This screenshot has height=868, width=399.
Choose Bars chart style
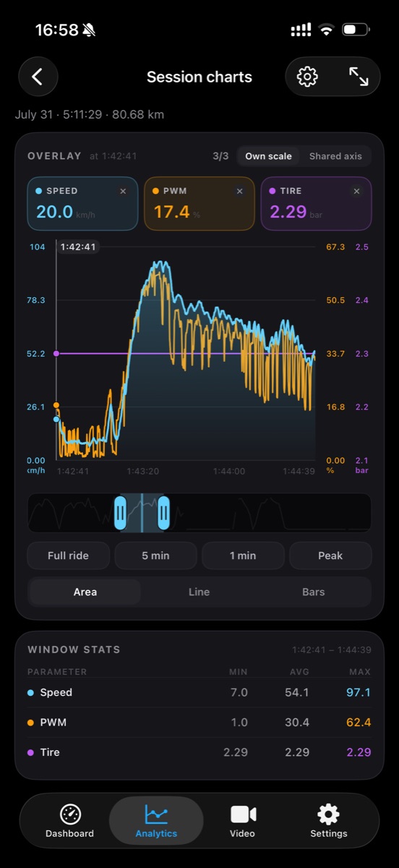click(313, 592)
